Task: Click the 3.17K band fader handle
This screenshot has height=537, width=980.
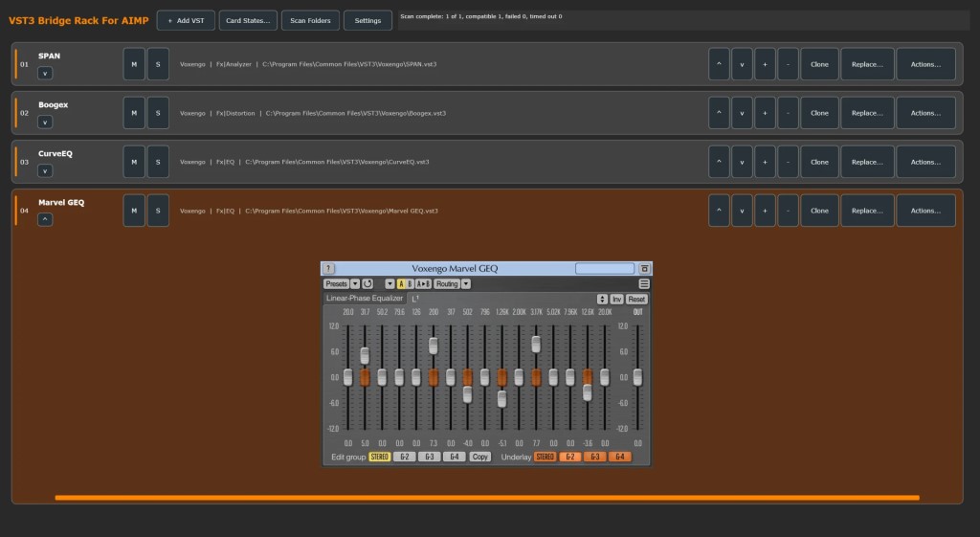Action: click(536, 344)
